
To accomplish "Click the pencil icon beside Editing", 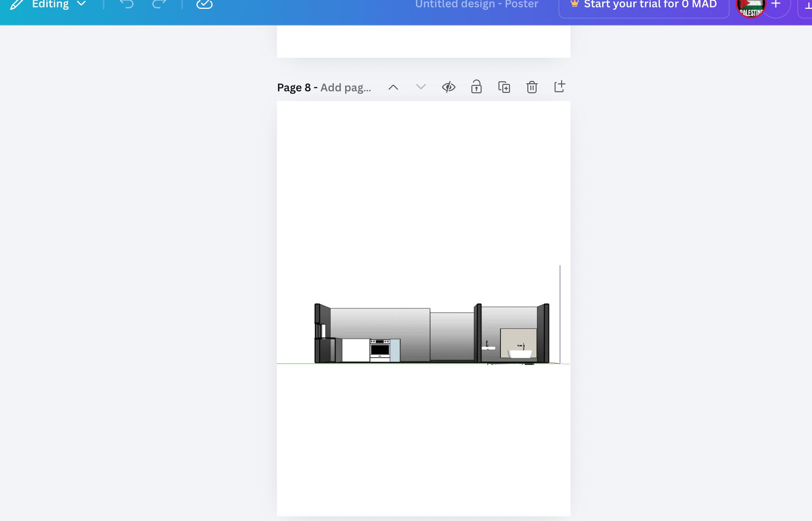I will coord(17,5).
